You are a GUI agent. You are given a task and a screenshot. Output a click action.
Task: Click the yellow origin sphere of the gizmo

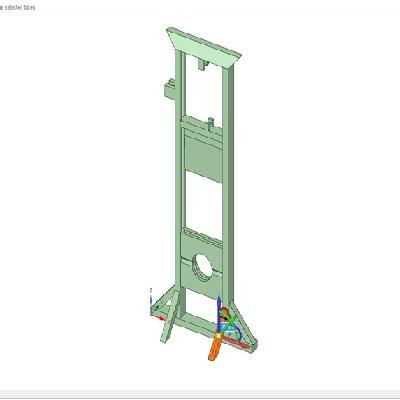point(218,336)
